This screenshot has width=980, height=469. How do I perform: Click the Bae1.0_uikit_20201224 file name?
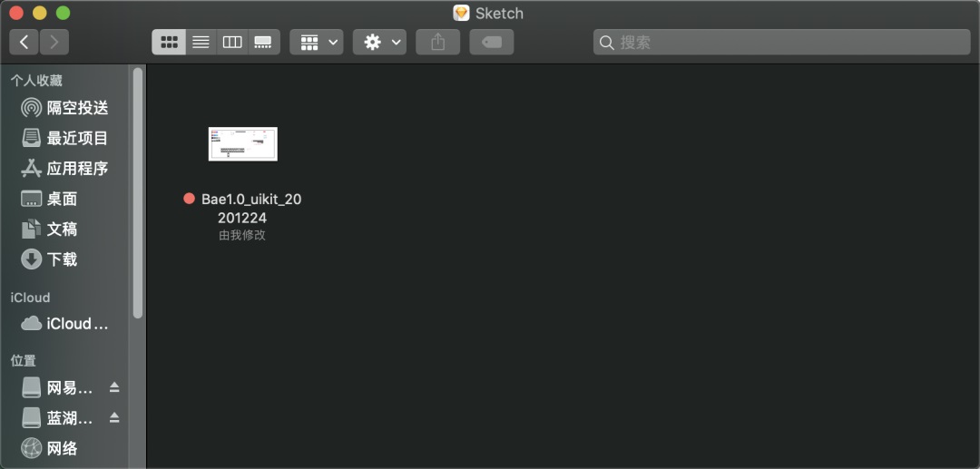pos(251,208)
